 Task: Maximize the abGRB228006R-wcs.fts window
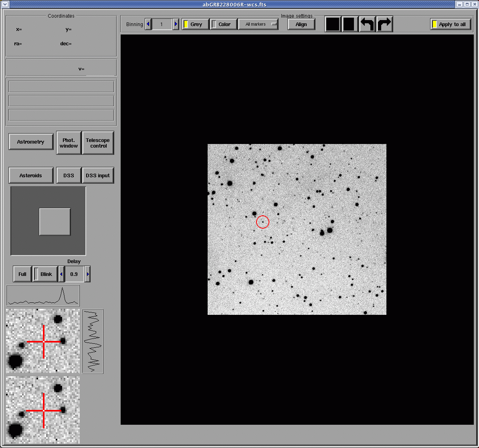click(467, 4)
